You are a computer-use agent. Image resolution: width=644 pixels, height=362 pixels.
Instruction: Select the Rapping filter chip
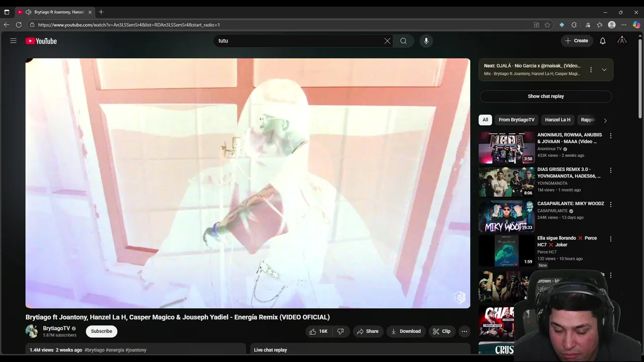coord(588,120)
